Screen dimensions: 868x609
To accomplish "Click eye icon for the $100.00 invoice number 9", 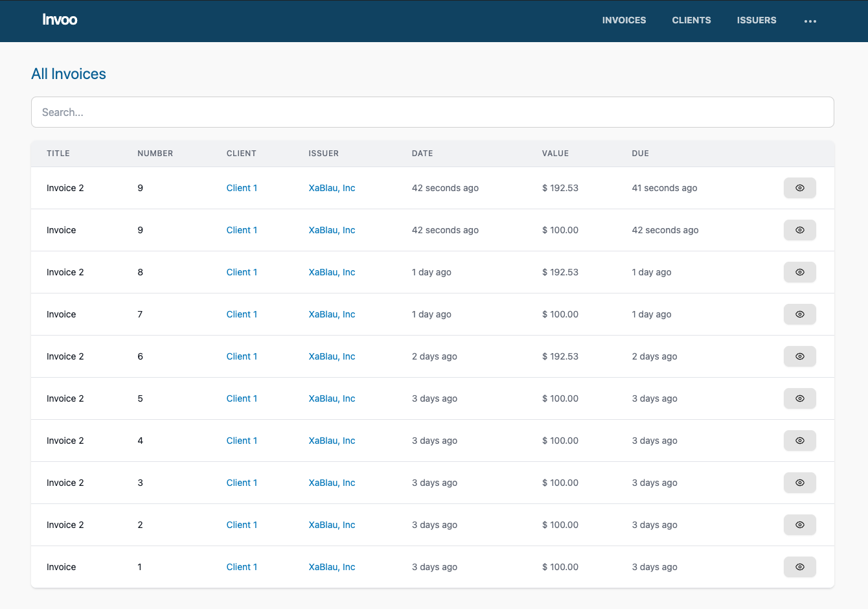I will pos(799,230).
